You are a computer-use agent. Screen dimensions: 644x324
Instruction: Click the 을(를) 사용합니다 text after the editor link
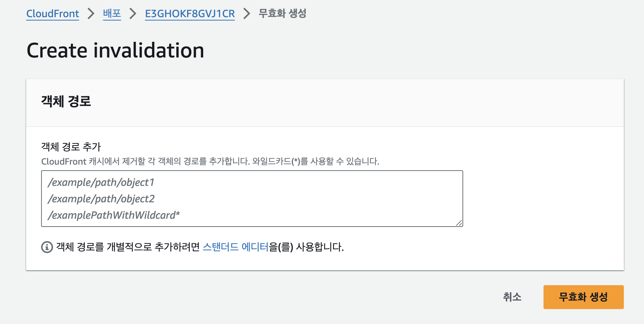coord(306,247)
